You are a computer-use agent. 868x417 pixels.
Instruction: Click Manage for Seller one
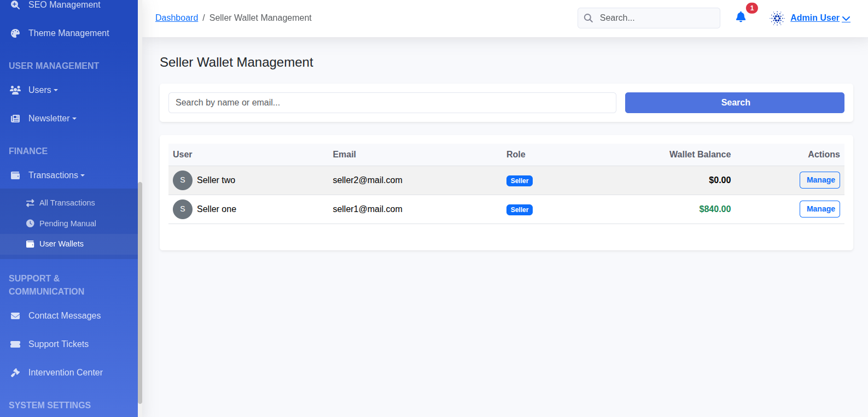820,209
